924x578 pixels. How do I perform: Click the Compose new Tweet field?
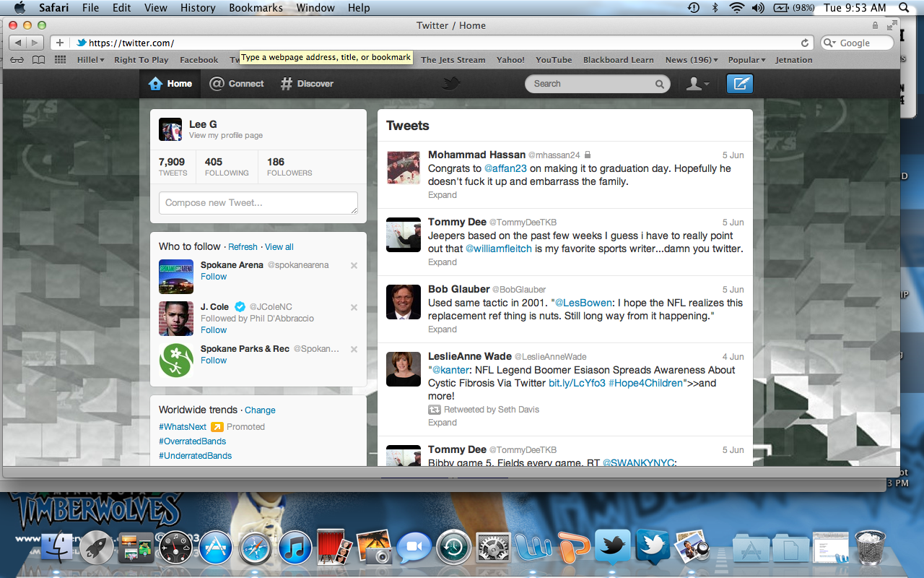point(258,203)
